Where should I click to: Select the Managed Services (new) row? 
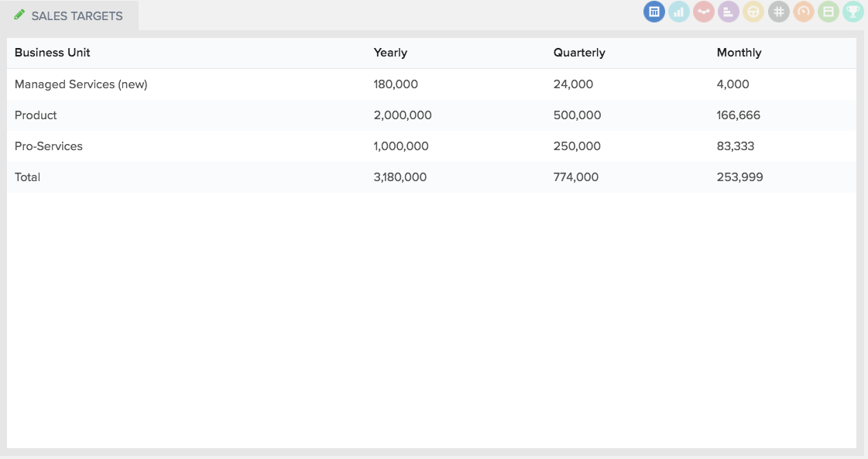(x=432, y=84)
